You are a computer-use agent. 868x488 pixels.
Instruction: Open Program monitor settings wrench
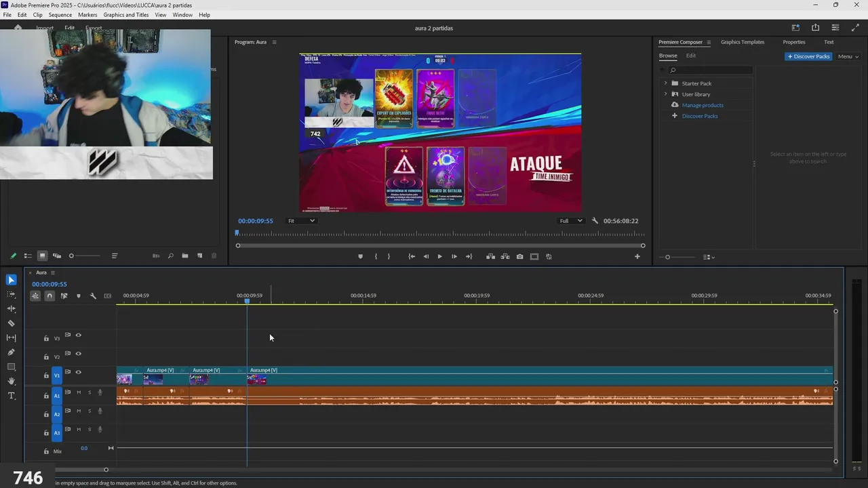coord(595,220)
